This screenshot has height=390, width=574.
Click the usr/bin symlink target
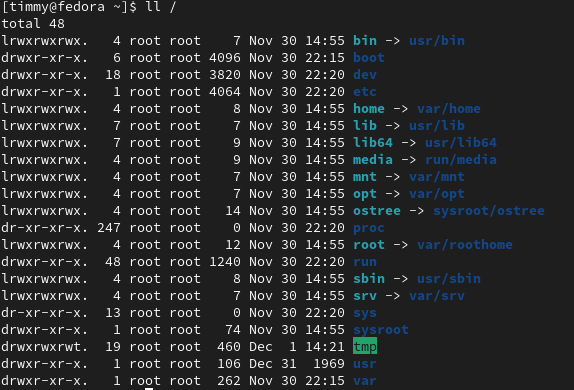pyautogui.click(x=437, y=41)
